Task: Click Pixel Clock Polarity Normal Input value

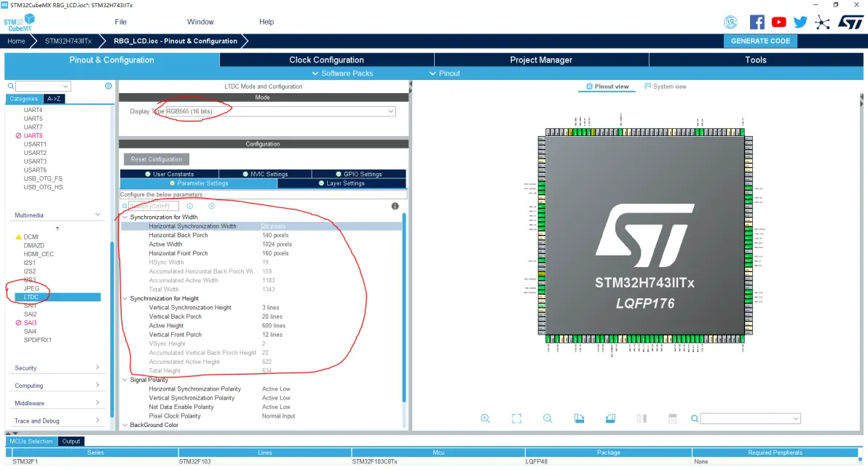Action: click(x=278, y=416)
